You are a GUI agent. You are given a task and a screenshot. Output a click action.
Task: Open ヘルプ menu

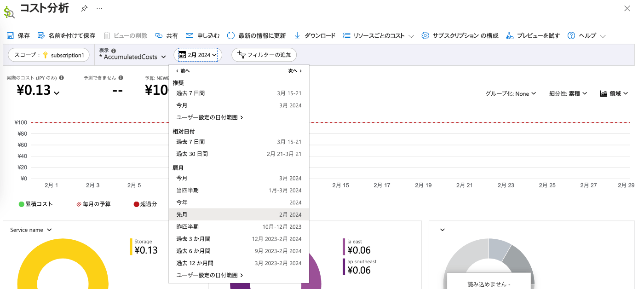pyautogui.click(x=586, y=35)
